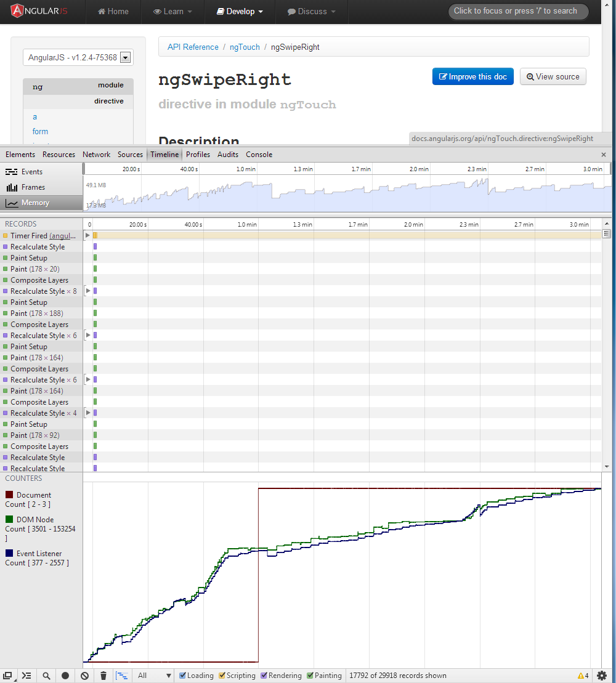The image size is (616, 683).
Task: Switch to the Resources tab
Action: [59, 155]
